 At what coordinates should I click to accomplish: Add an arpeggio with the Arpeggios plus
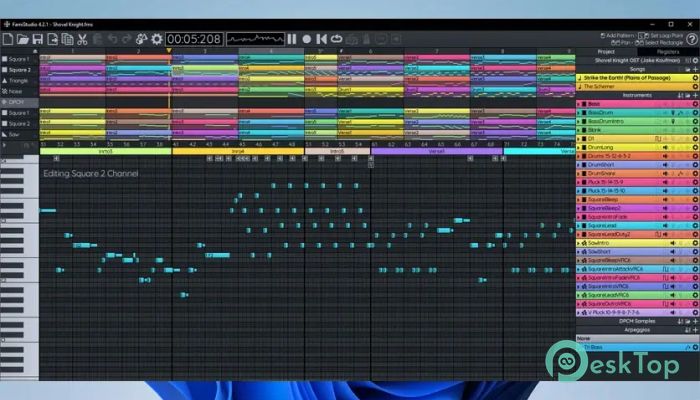[x=696, y=330]
